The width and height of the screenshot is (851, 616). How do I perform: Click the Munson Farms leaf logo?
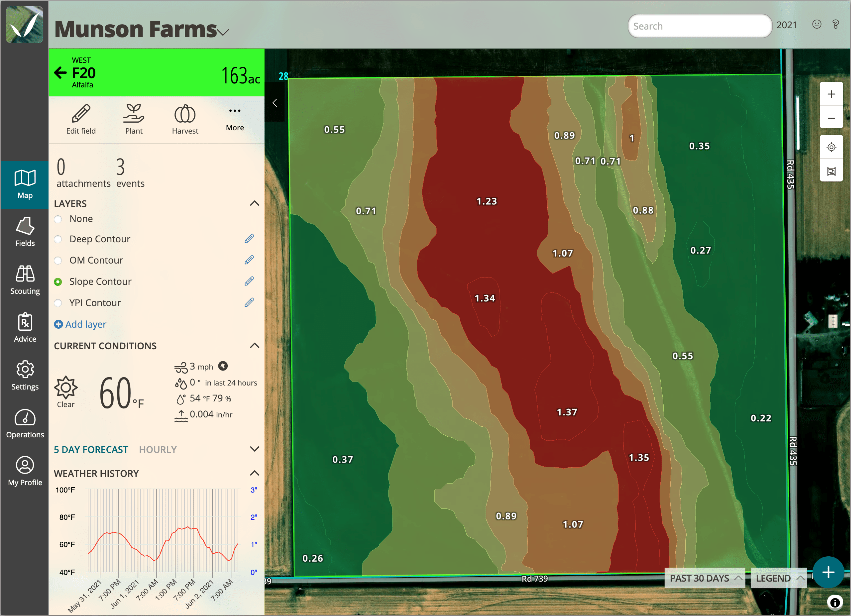coord(24,24)
